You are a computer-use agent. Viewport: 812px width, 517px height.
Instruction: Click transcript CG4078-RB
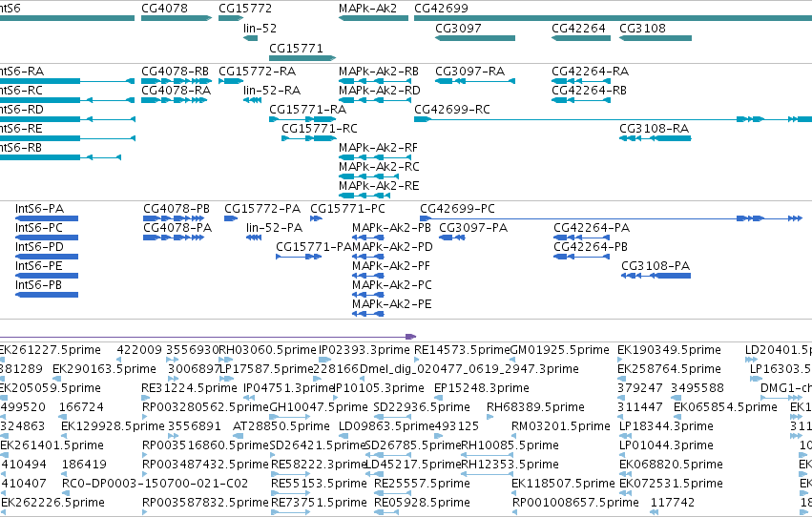click(x=175, y=72)
